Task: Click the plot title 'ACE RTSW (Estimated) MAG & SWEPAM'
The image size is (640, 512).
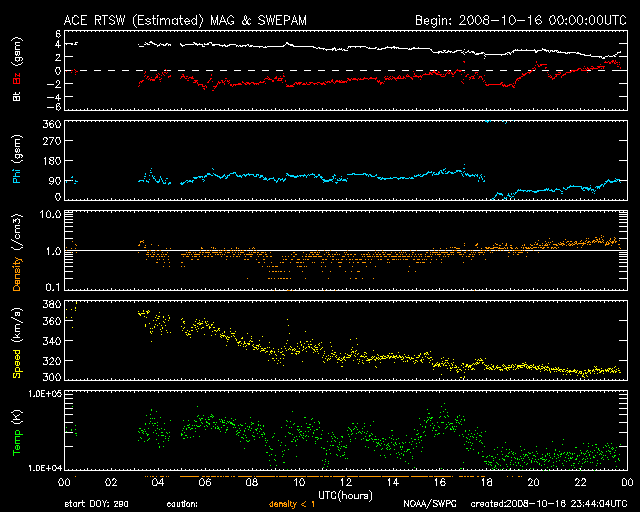Action: [x=185, y=20]
